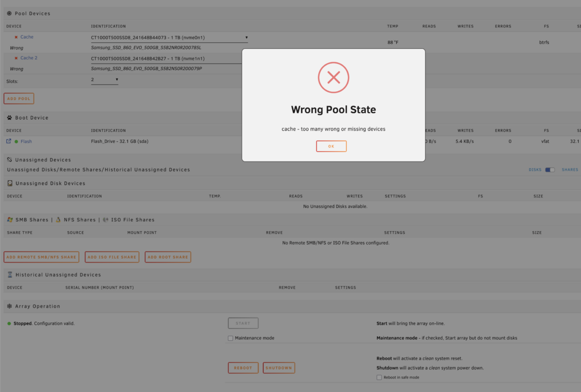
Task: Click ADD REMOTE SMB/NFS SHARE button
Action: coord(41,257)
